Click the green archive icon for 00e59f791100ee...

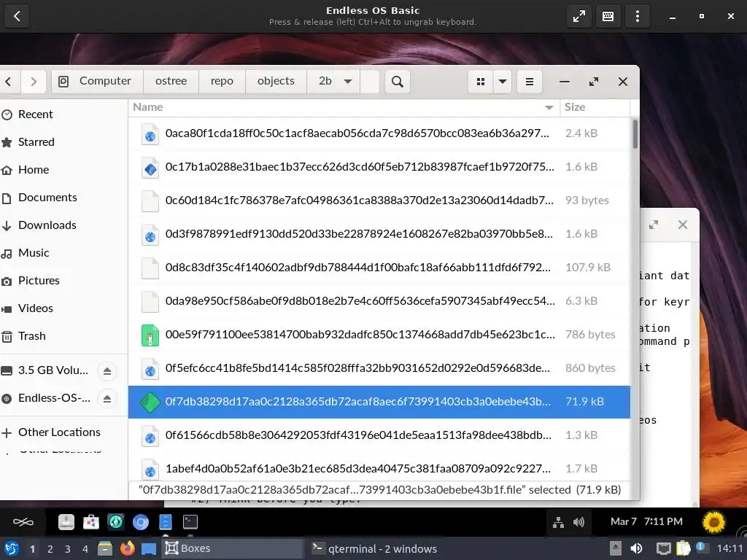coord(150,335)
